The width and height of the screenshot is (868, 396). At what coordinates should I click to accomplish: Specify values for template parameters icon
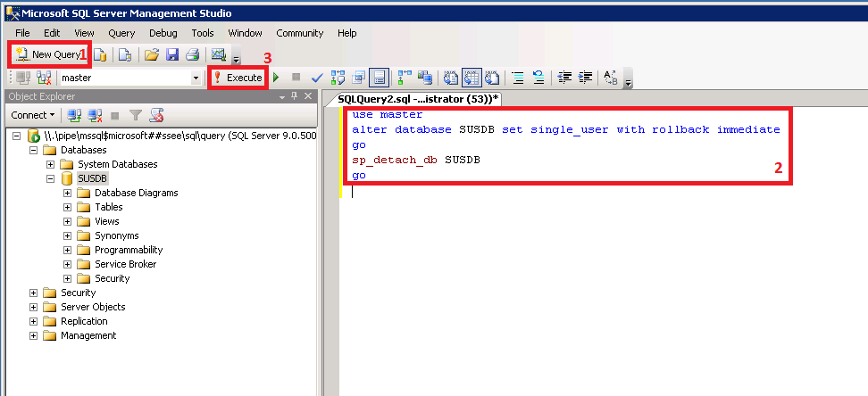click(x=611, y=78)
